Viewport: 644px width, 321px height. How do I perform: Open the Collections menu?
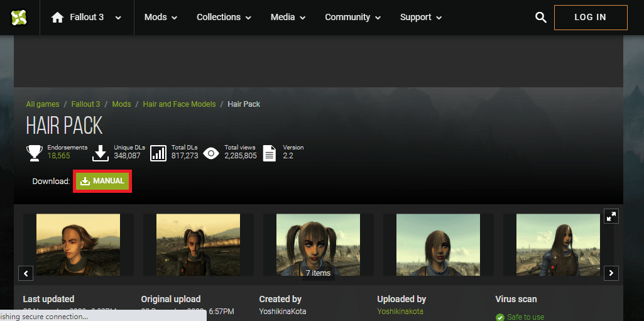tap(224, 17)
